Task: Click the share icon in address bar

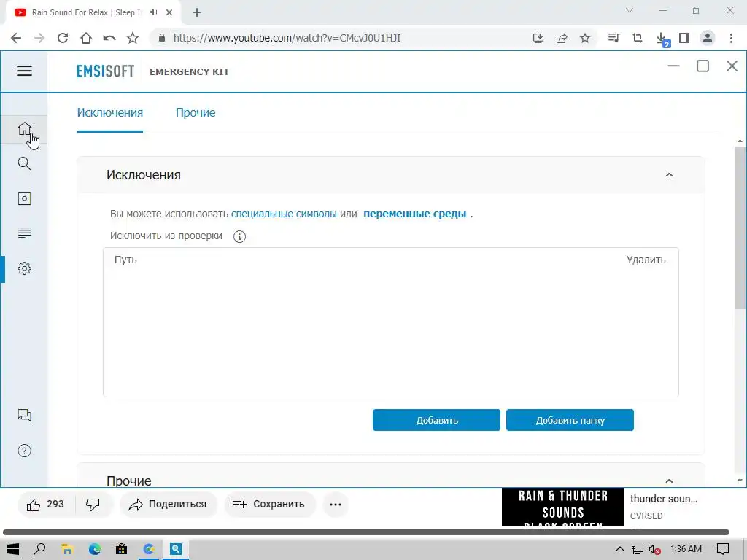Action: (x=562, y=38)
